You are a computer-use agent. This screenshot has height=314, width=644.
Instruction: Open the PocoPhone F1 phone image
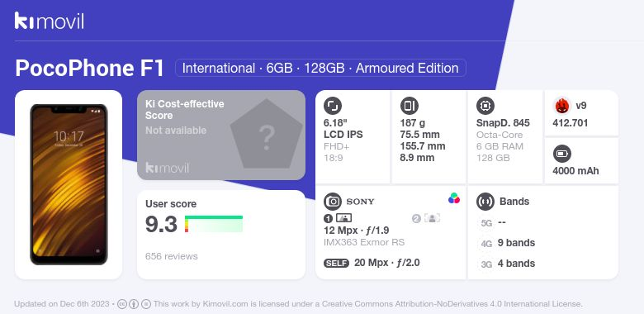click(x=69, y=184)
